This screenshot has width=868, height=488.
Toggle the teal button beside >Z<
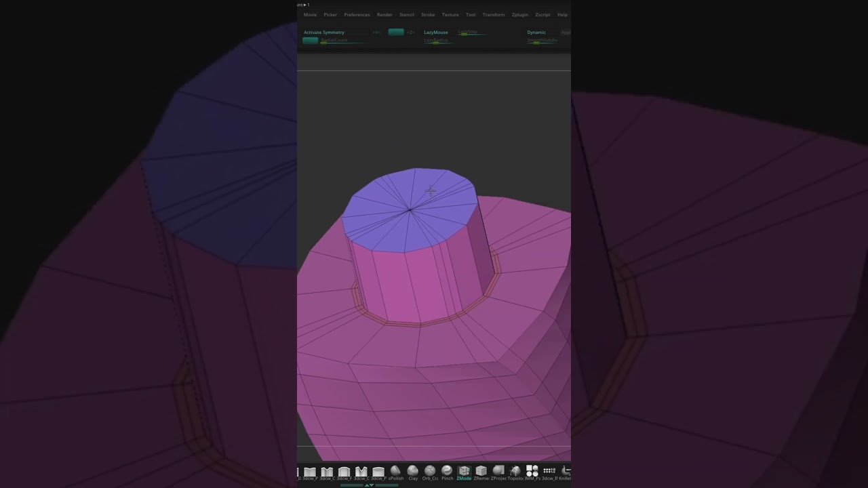click(396, 32)
